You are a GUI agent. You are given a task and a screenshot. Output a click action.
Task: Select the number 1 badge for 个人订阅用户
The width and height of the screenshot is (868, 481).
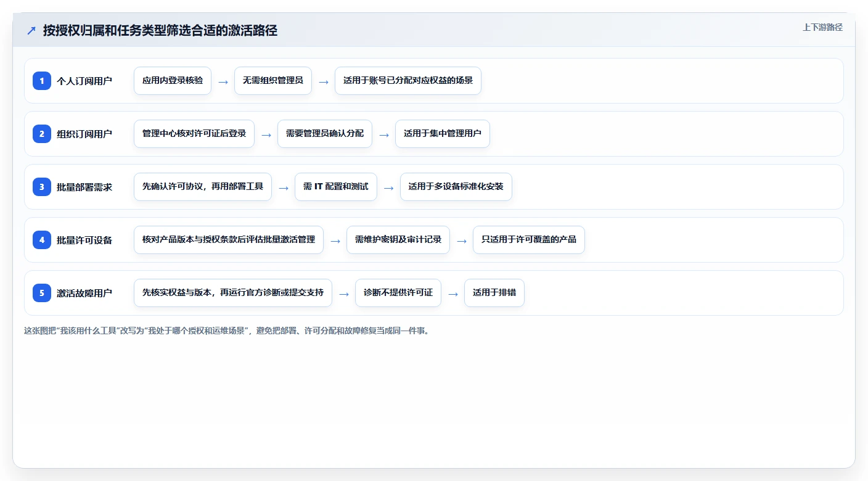42,81
